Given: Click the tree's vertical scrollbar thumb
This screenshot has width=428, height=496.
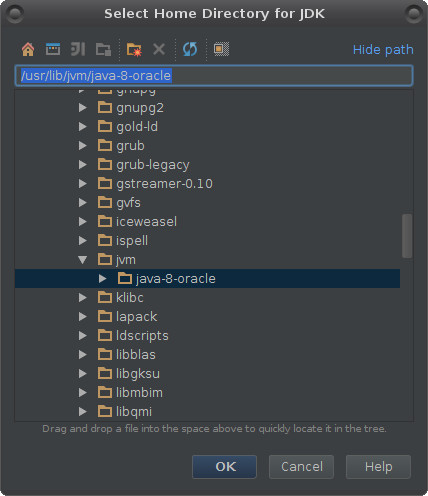Looking at the screenshot, I should click(x=407, y=236).
